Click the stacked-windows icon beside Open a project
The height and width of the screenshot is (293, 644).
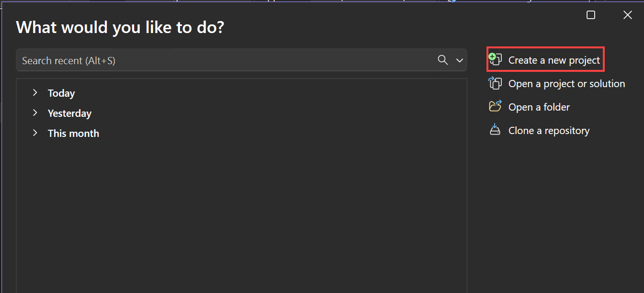[495, 83]
